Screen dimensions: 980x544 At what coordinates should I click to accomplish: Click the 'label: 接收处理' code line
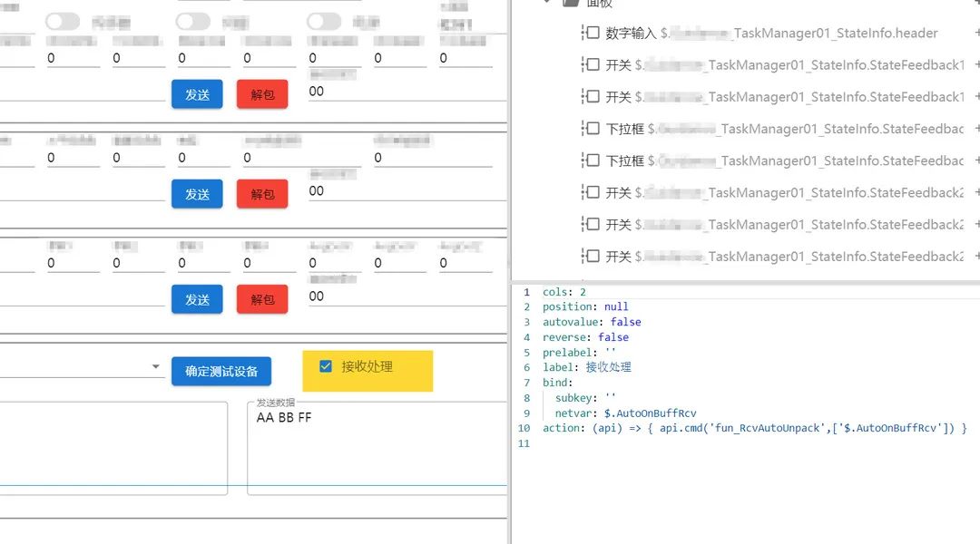click(x=586, y=367)
